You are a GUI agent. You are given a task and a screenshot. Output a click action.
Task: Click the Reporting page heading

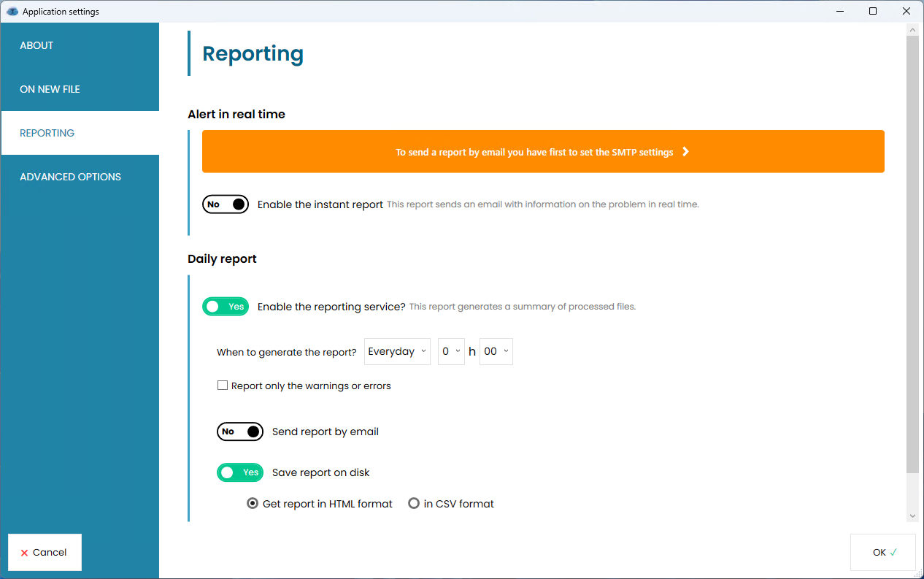253,54
